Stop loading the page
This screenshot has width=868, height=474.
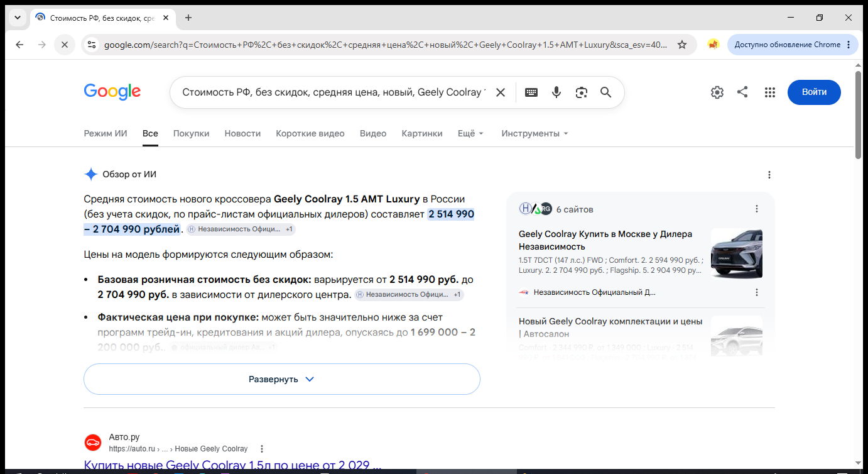tap(64, 45)
